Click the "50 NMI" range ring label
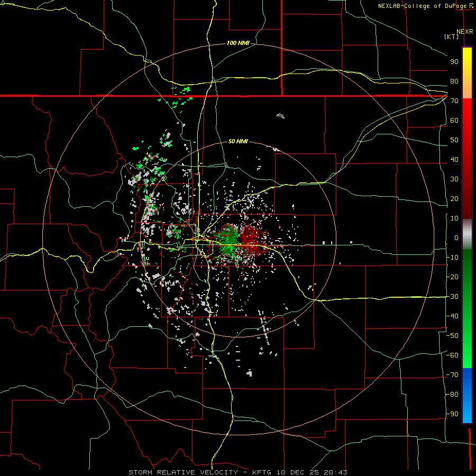 click(238, 141)
